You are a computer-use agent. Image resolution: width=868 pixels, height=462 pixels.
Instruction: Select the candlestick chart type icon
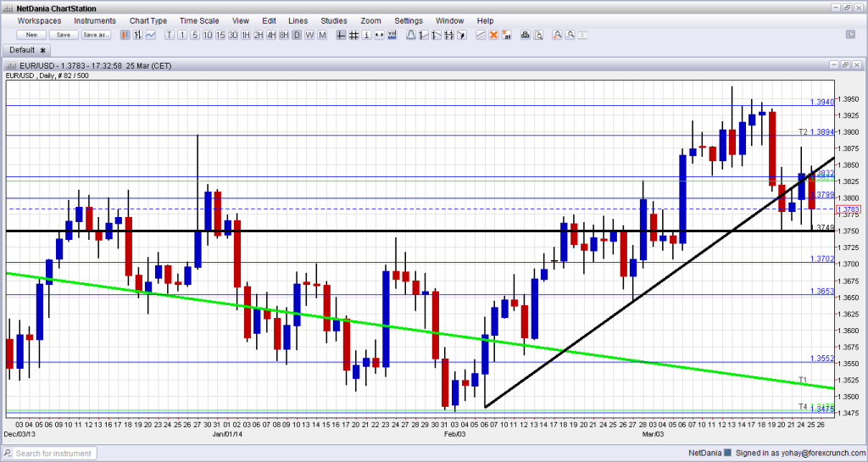point(125,35)
